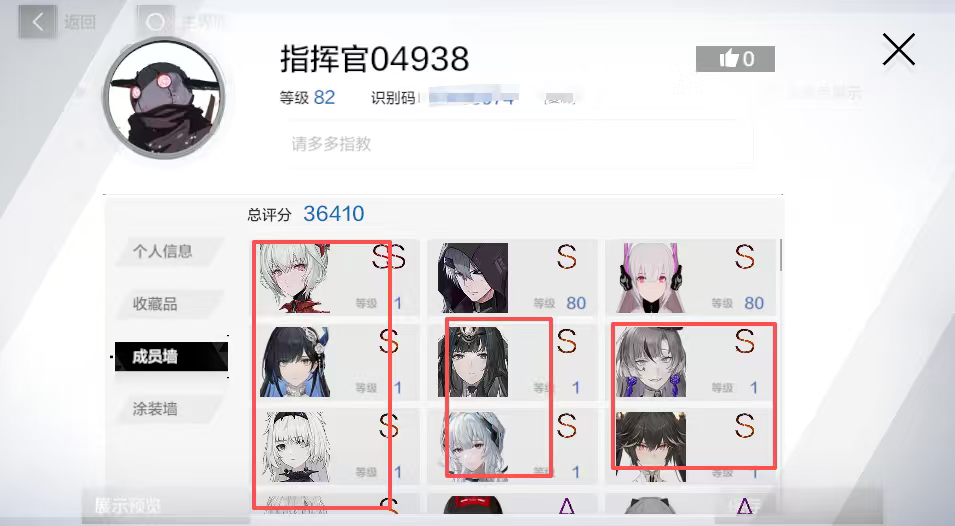Click the member wall scrollbar
Screen dimensions: 955x526
(780, 254)
